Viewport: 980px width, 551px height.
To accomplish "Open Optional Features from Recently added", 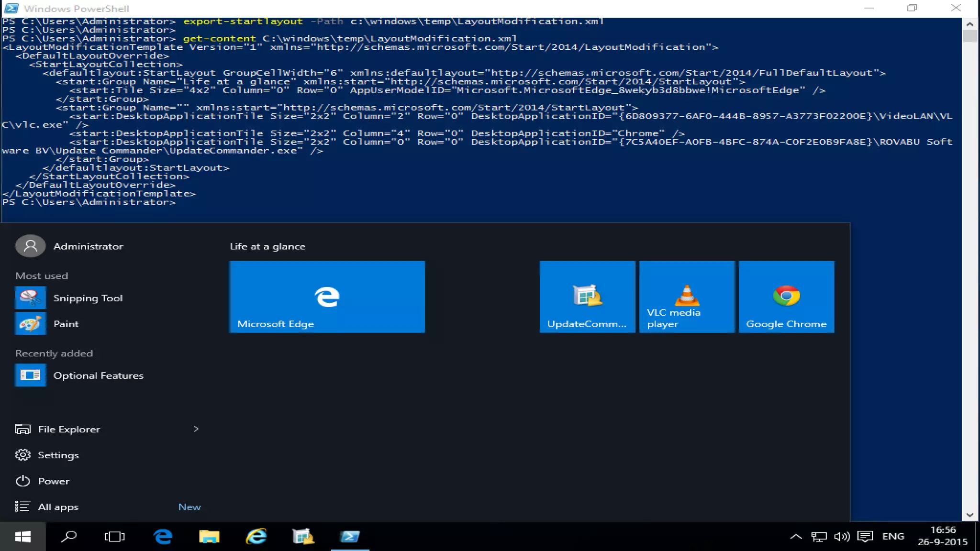I will click(108, 375).
